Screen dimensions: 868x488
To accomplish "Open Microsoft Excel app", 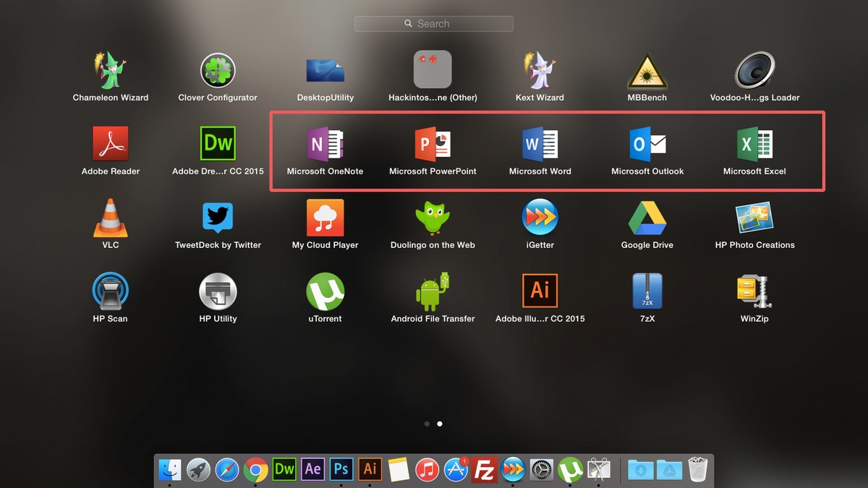I will point(754,145).
